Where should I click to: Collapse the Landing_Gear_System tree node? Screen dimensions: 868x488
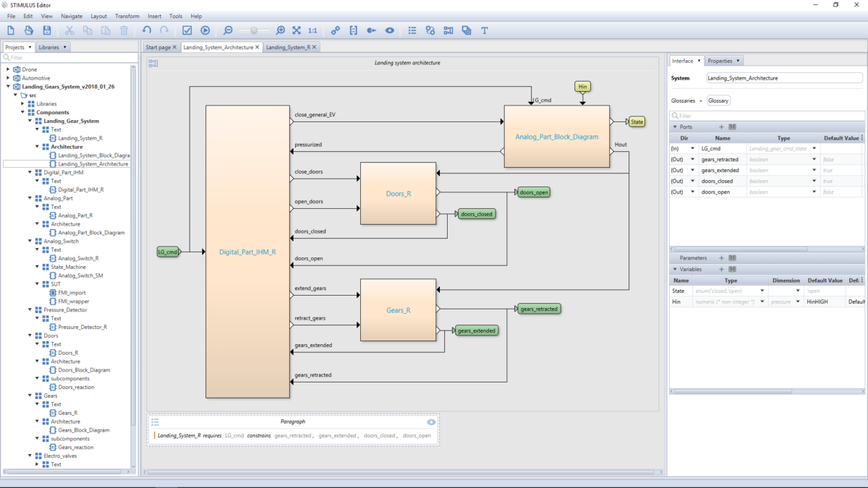click(x=30, y=121)
